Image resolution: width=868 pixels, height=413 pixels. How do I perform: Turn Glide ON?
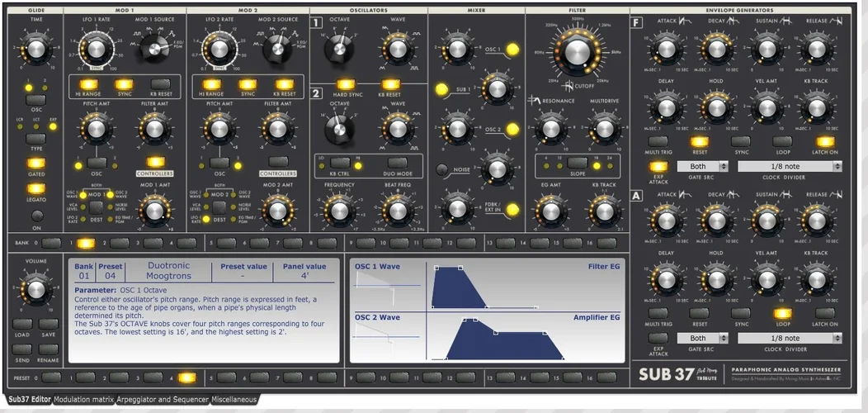pos(36,216)
